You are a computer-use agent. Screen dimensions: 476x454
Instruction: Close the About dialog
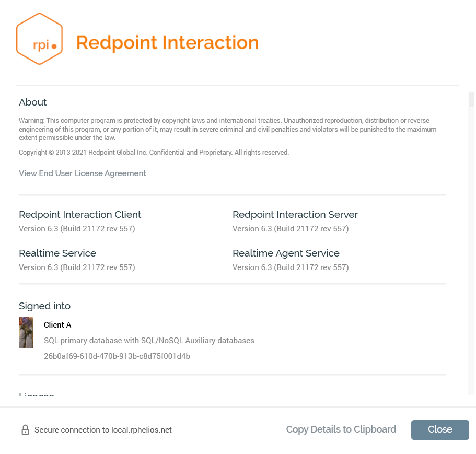click(x=439, y=429)
